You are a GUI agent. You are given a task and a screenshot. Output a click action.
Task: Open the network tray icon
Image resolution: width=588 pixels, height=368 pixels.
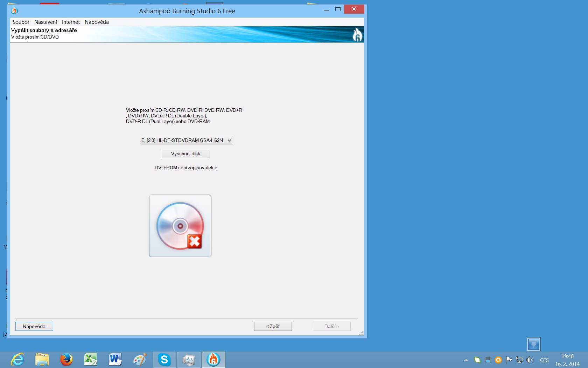click(519, 360)
